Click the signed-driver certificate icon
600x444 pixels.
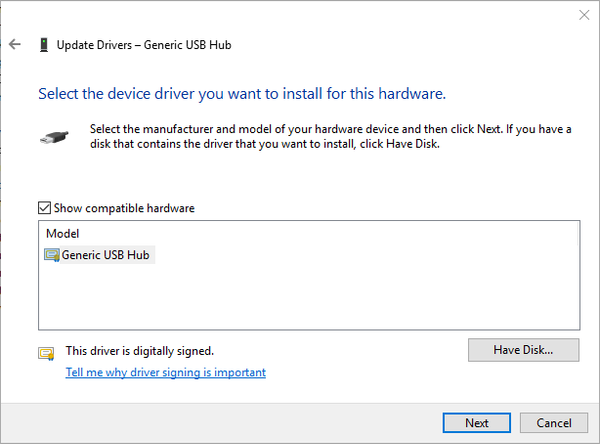coord(45,352)
